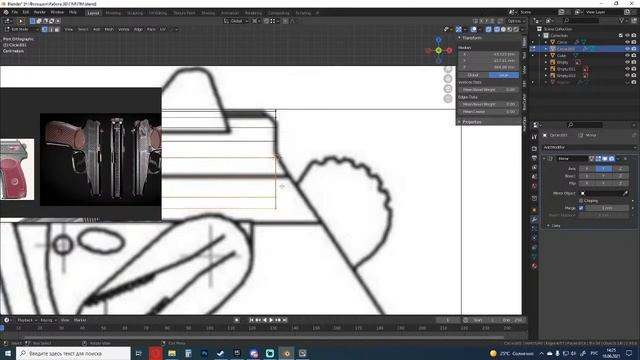
Task: Switch to wireframe viewport shading
Action: (497, 29)
